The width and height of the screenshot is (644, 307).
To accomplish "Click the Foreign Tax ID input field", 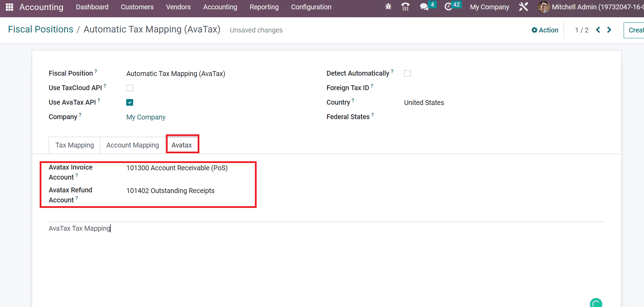I will pyautogui.click(x=504, y=88).
